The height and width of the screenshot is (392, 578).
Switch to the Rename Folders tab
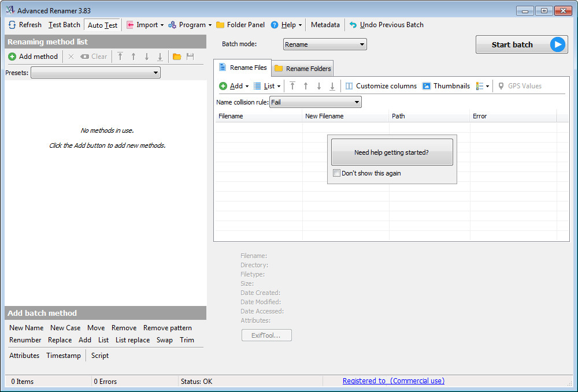(x=303, y=69)
